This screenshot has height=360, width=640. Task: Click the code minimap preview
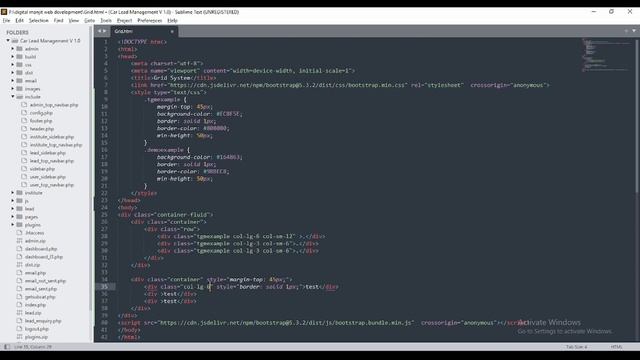click(x=607, y=55)
